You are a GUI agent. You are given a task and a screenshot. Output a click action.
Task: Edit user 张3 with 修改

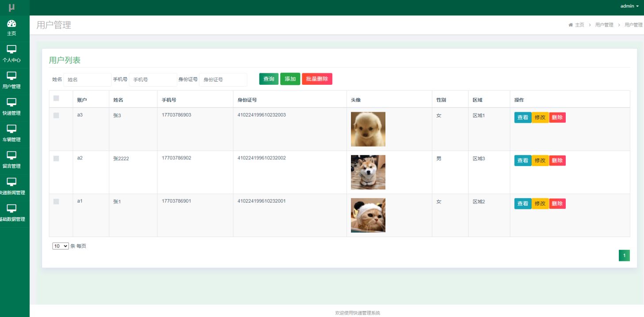(x=540, y=117)
